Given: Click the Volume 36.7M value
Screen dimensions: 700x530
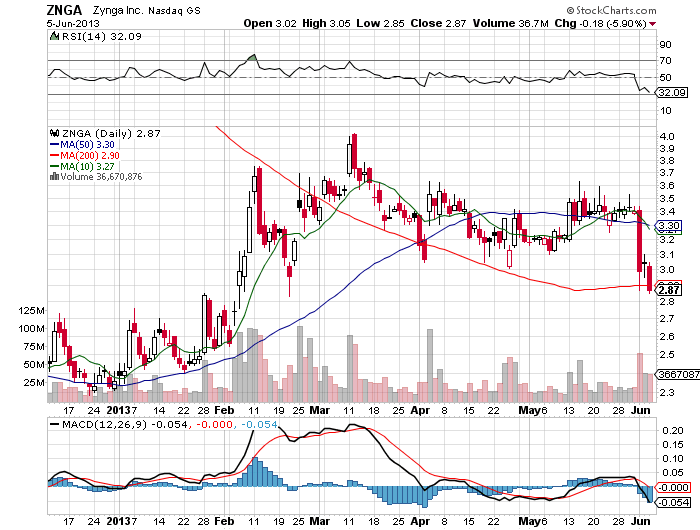Looking at the screenshot, I should (510, 23).
